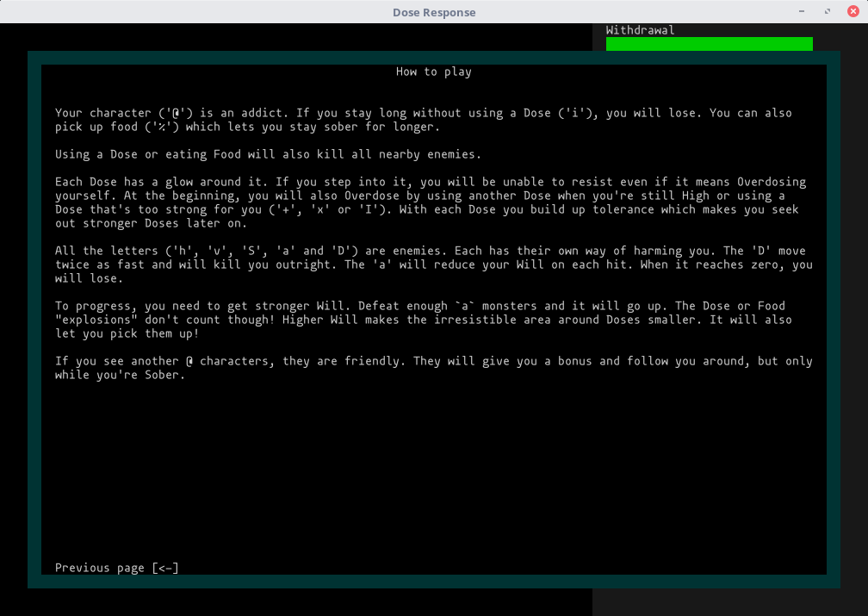The height and width of the screenshot is (616, 868).
Task: Click the line starting 'To progress, you need'
Action: click(420, 306)
